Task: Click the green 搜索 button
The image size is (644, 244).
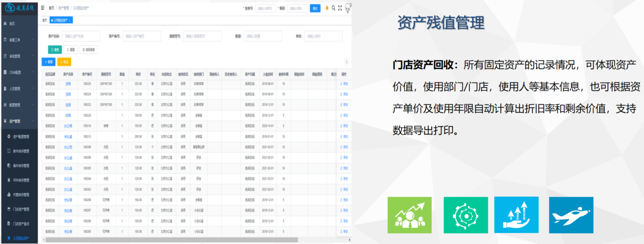Action: point(54,49)
